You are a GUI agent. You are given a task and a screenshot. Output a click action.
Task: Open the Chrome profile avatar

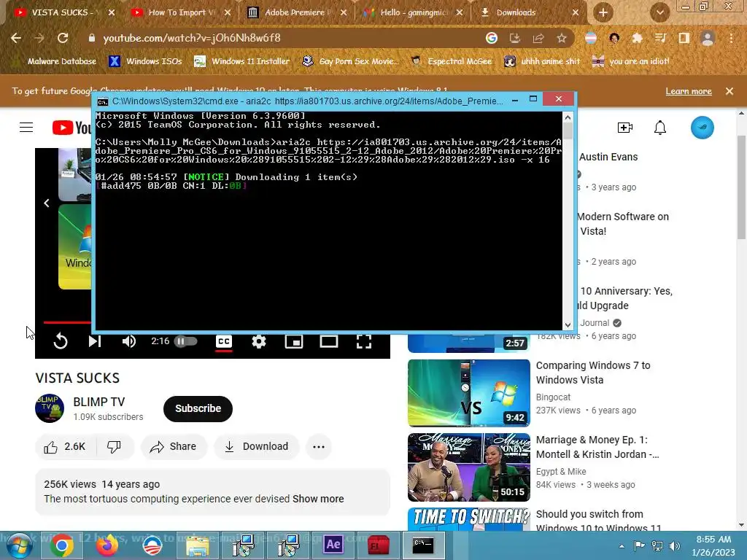pos(708,38)
